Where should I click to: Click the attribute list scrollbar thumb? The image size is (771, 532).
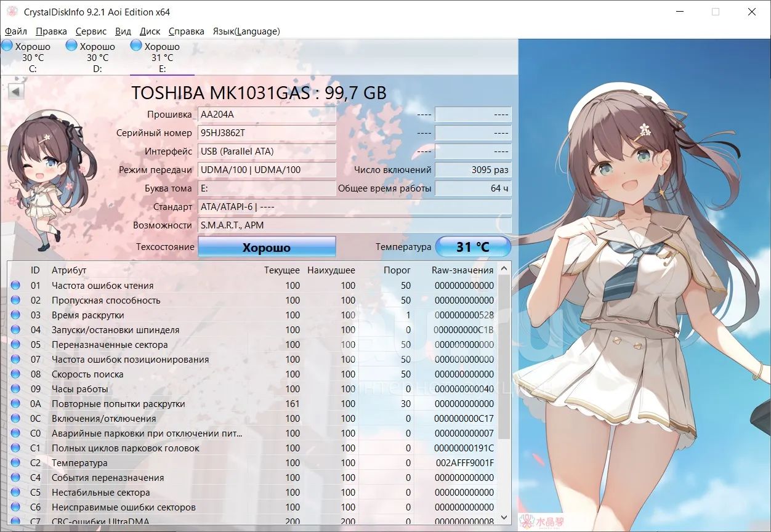point(504,357)
